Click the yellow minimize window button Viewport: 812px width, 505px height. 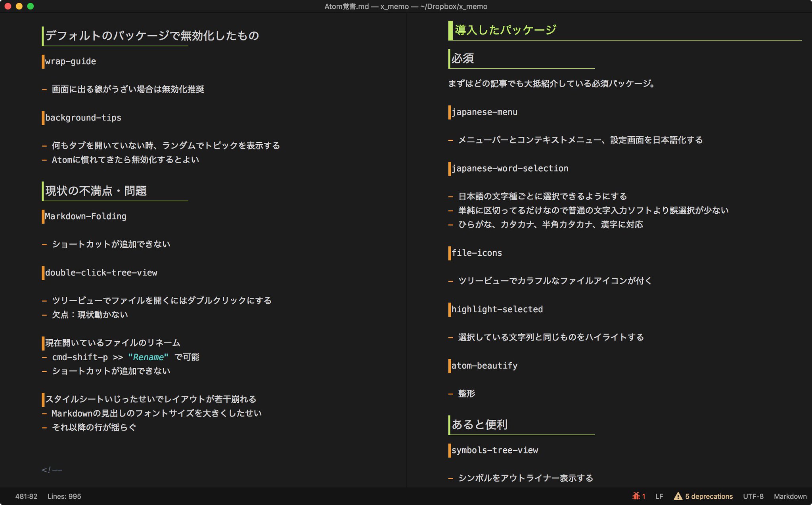coord(19,6)
